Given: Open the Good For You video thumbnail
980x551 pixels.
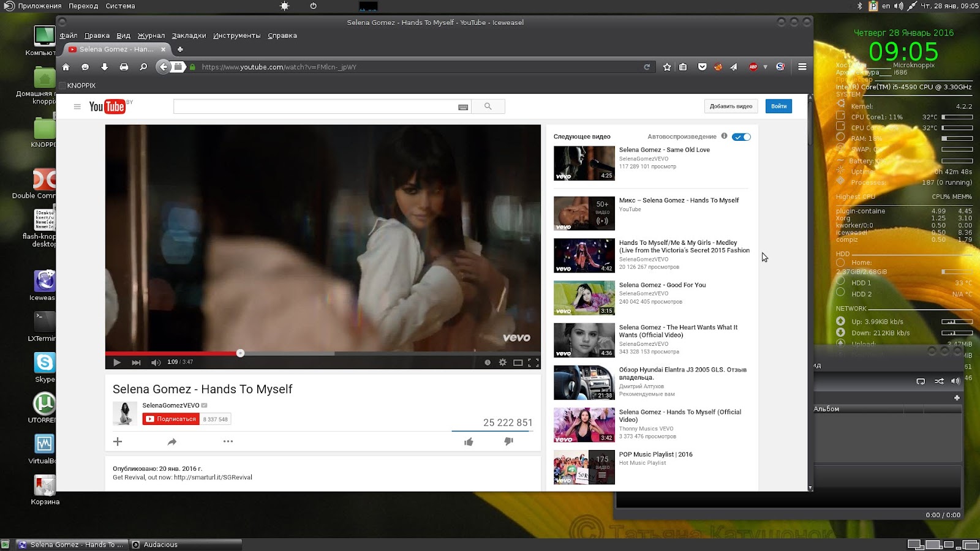Looking at the screenshot, I should click(584, 298).
